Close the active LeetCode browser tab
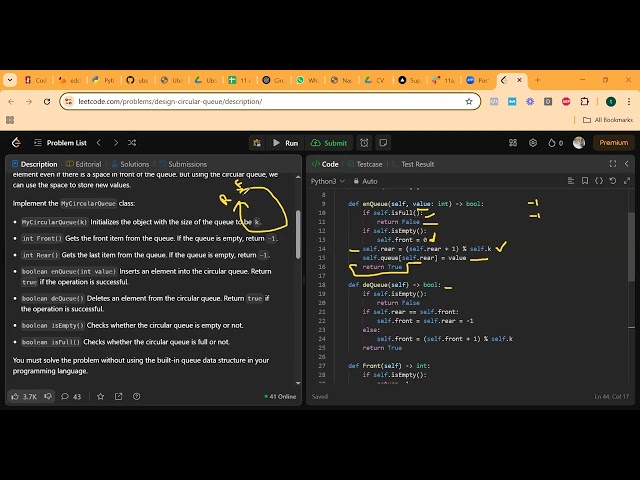 point(519,80)
